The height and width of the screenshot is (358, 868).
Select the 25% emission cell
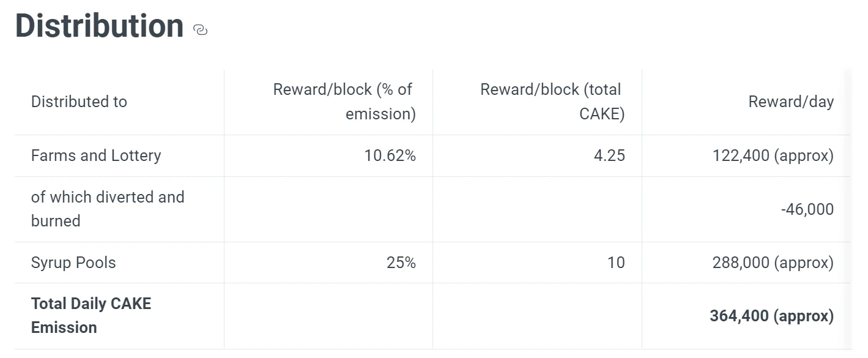tap(401, 263)
